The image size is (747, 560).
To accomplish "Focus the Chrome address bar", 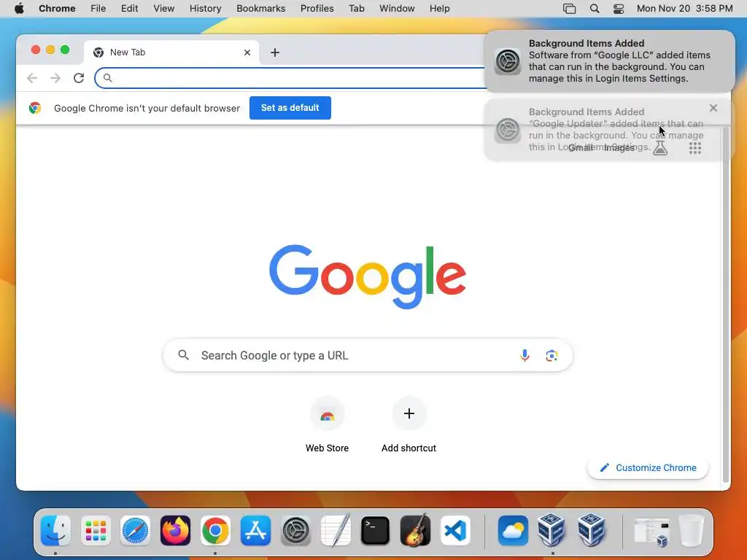I will (x=290, y=78).
